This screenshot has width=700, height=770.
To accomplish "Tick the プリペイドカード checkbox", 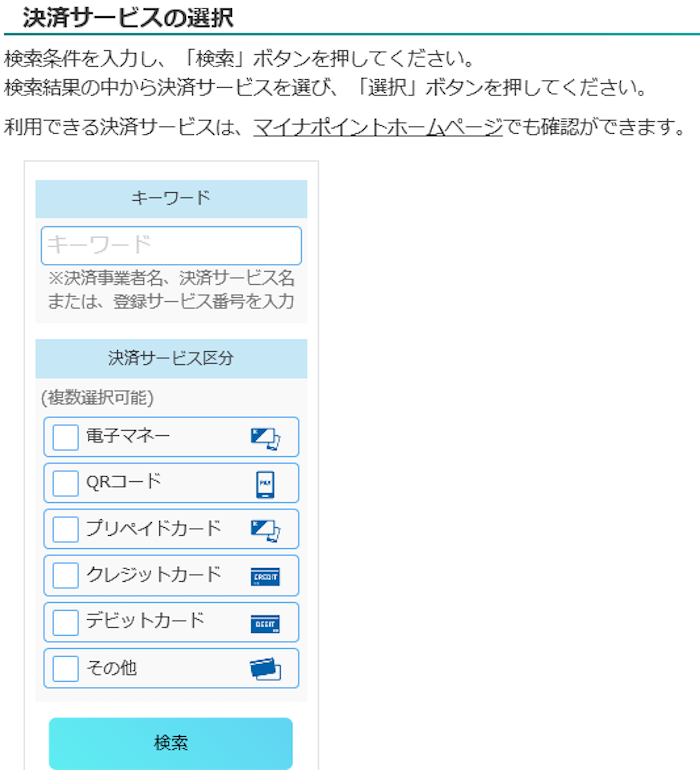I will pos(66,529).
